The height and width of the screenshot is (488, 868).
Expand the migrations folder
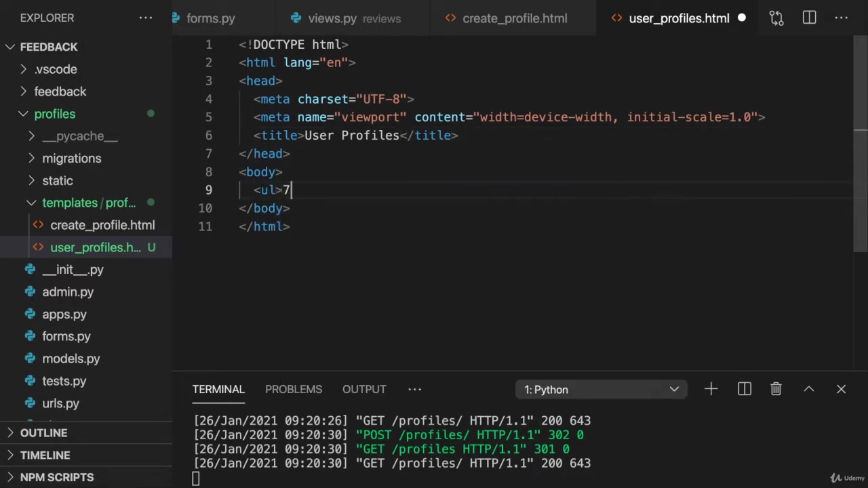[x=71, y=159]
